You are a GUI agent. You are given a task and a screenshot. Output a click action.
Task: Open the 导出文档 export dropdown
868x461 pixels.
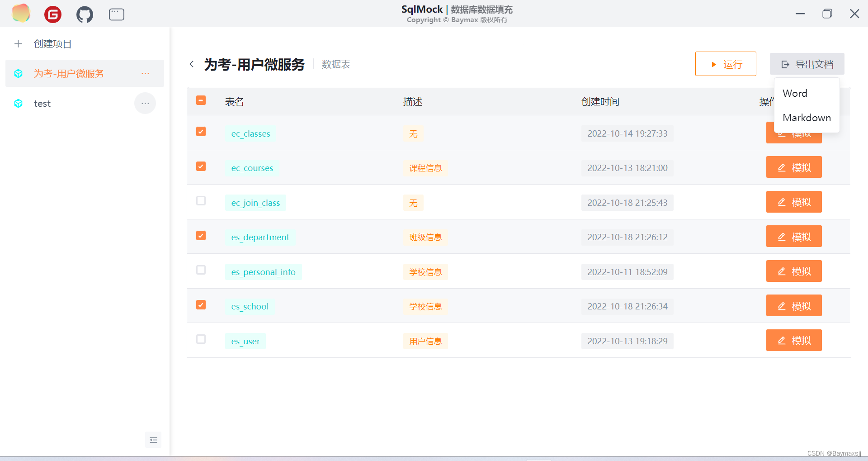click(807, 64)
